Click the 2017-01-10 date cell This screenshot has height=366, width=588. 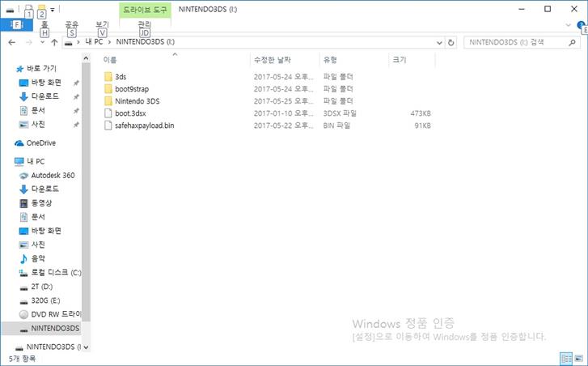click(283, 113)
